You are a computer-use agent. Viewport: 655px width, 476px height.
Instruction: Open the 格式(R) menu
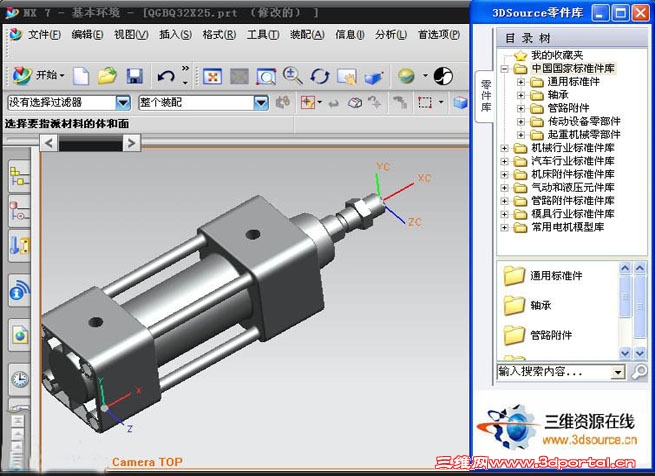pos(219,35)
